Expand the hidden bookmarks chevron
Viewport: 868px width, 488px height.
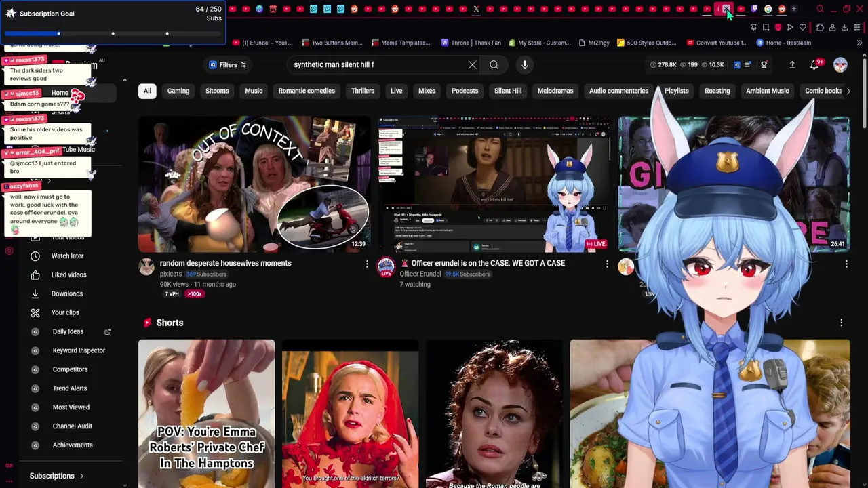[859, 43]
